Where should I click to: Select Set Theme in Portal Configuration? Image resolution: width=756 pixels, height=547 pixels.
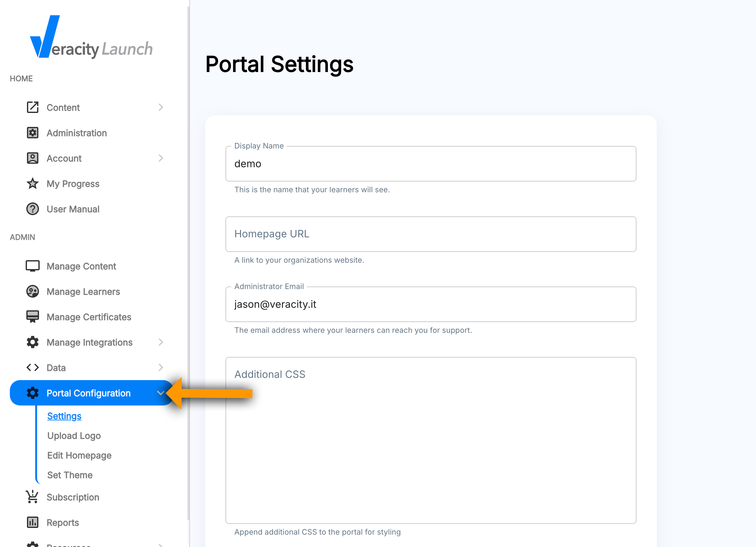pyautogui.click(x=70, y=475)
